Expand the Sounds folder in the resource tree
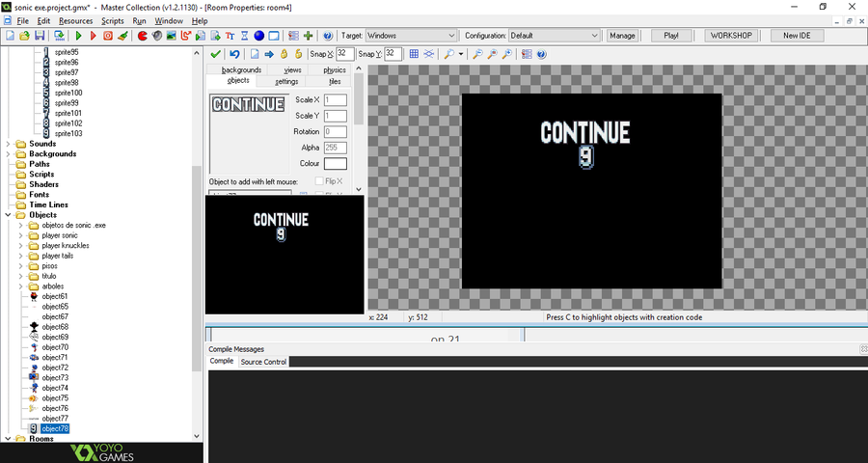This screenshot has height=463, width=868. [8, 144]
